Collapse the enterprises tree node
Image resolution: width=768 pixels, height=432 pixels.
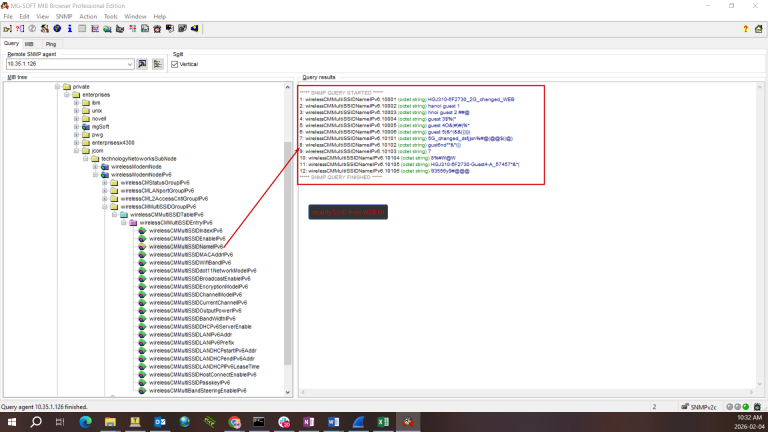tap(67, 95)
